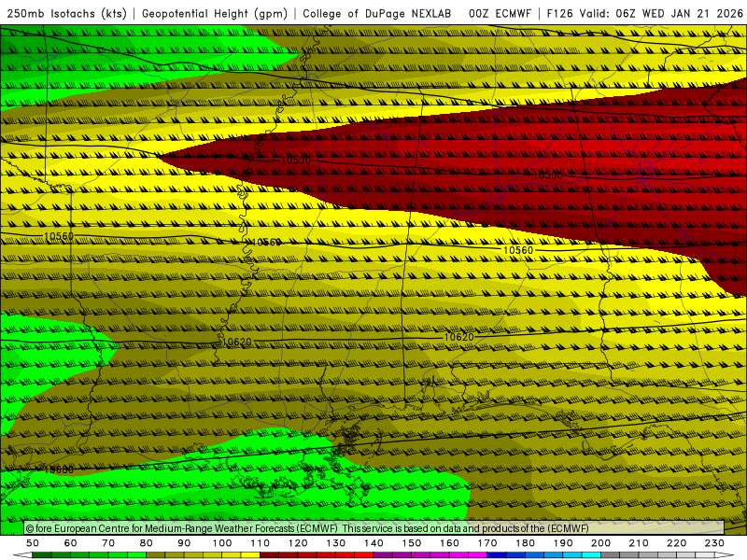Click the 50 value on the color scale
This screenshot has height=560, width=747.
click(33, 543)
